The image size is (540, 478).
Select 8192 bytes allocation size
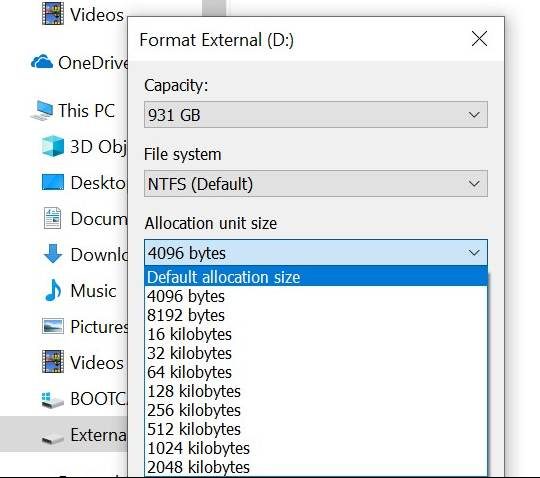(315, 315)
